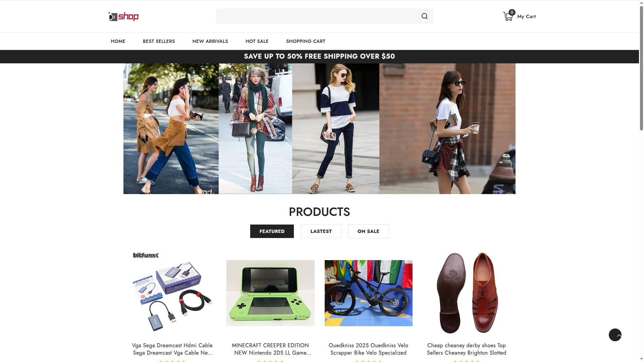Open the Sega Dreamcast HDMI cable image
Image resolution: width=644 pixels, height=362 pixels.
pyautogui.click(x=172, y=293)
